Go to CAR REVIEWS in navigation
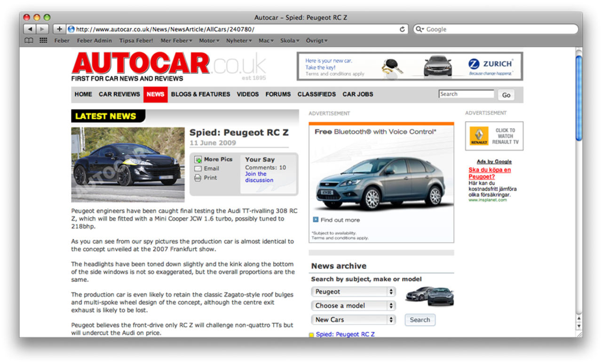 coord(119,94)
